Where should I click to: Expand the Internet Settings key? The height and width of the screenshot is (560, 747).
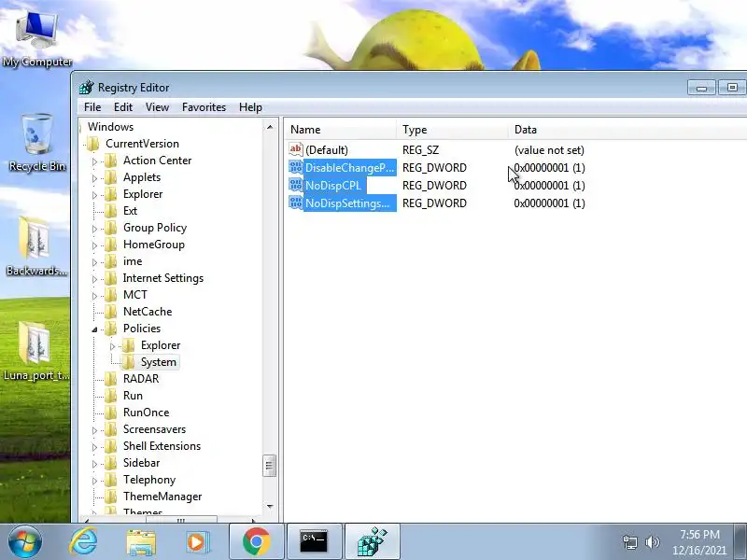(x=94, y=279)
